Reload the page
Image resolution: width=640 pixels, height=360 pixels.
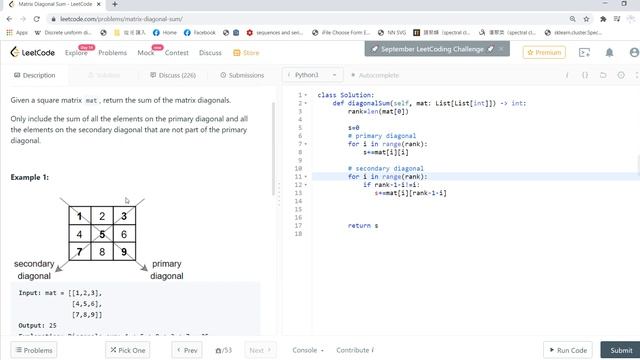[x=37, y=19]
